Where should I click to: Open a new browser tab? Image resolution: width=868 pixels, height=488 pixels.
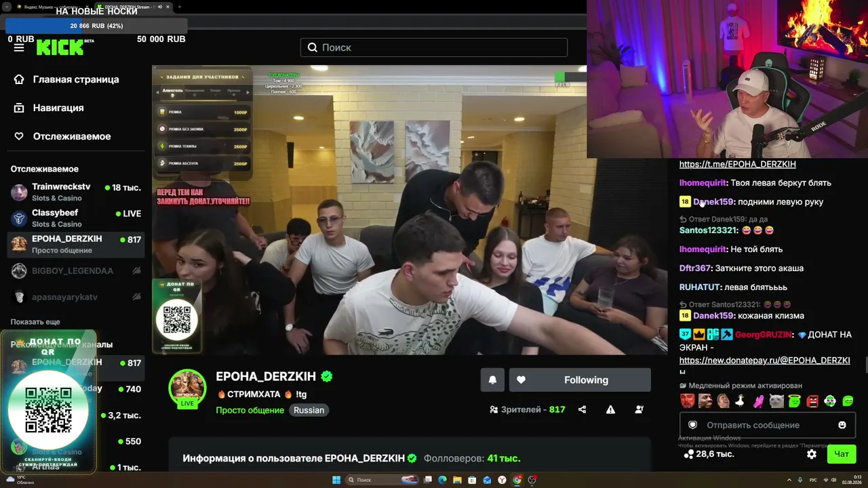click(180, 7)
